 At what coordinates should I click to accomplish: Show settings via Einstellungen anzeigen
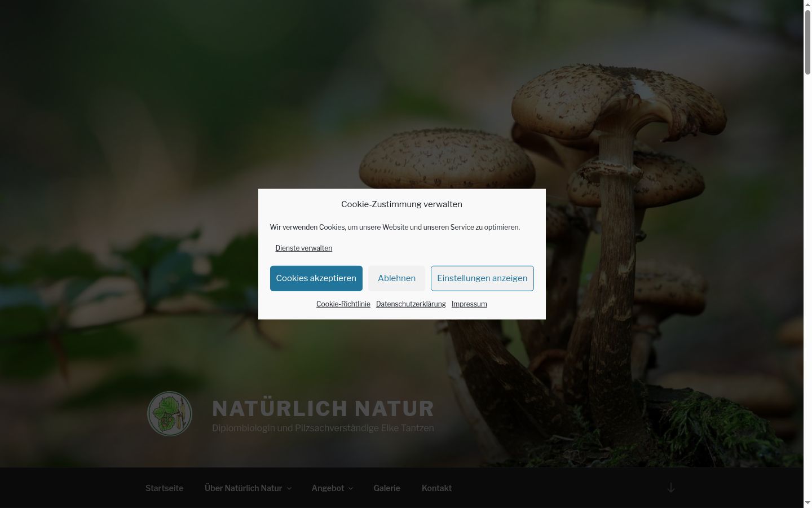(482, 278)
